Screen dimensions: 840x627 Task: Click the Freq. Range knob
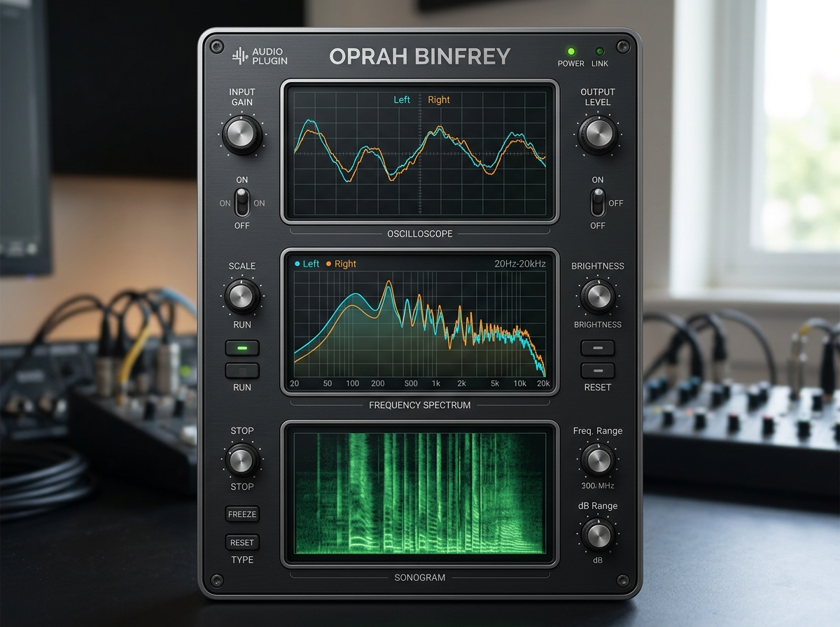pos(597,460)
